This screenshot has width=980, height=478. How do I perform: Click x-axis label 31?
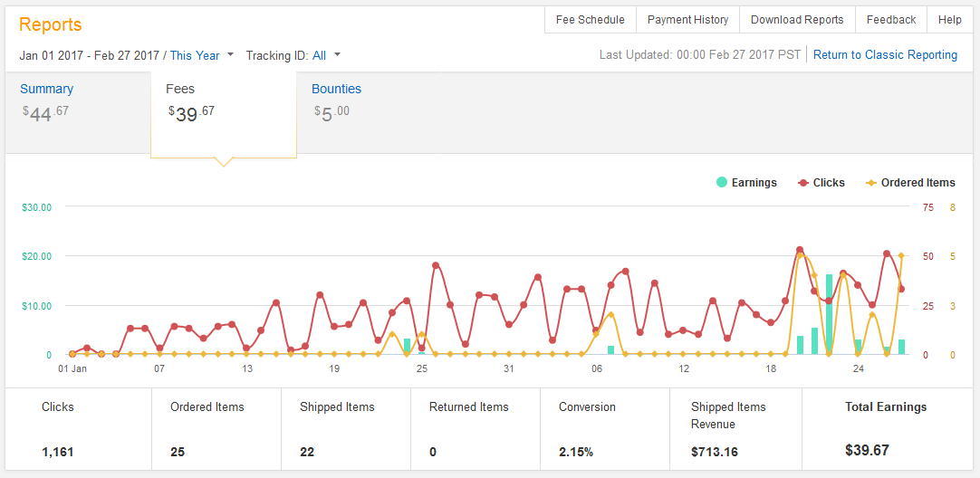pyautogui.click(x=509, y=368)
